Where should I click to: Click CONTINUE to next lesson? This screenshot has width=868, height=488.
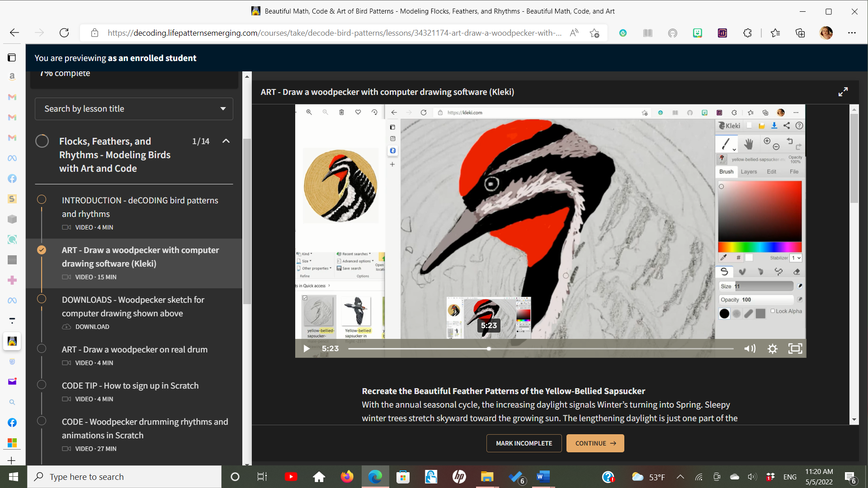[595, 443]
